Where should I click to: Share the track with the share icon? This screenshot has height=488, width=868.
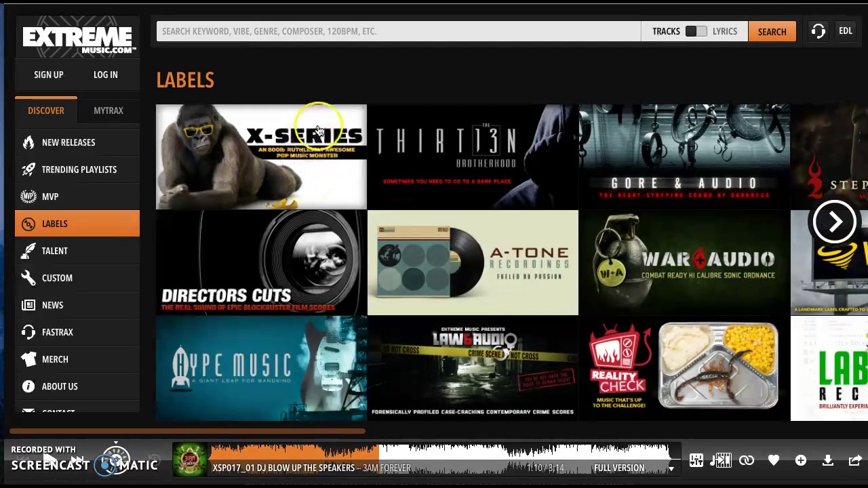[x=855, y=461]
